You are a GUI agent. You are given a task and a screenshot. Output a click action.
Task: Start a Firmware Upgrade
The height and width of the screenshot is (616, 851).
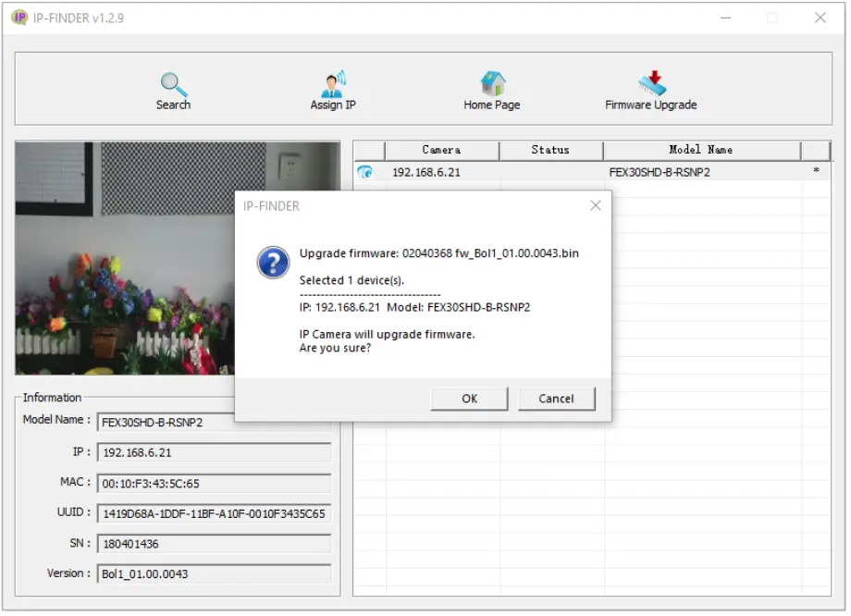click(650, 88)
